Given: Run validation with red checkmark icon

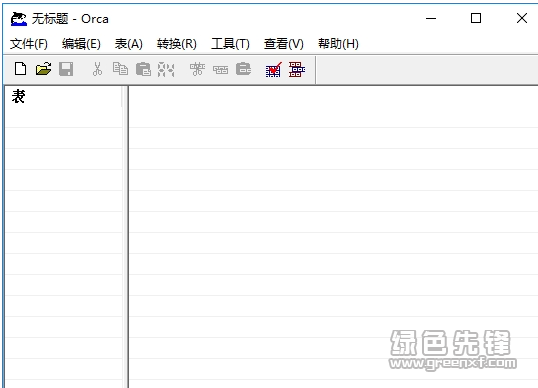Looking at the screenshot, I should point(273,70).
